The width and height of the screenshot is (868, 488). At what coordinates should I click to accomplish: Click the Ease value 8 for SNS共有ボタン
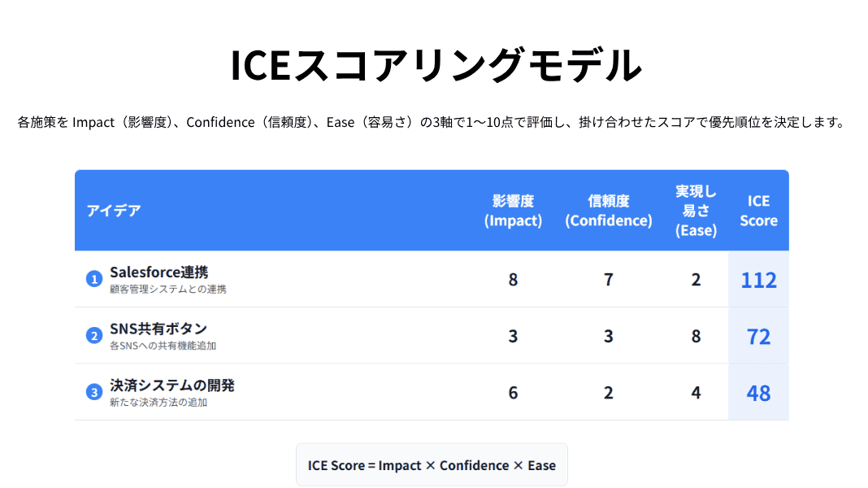coord(696,336)
